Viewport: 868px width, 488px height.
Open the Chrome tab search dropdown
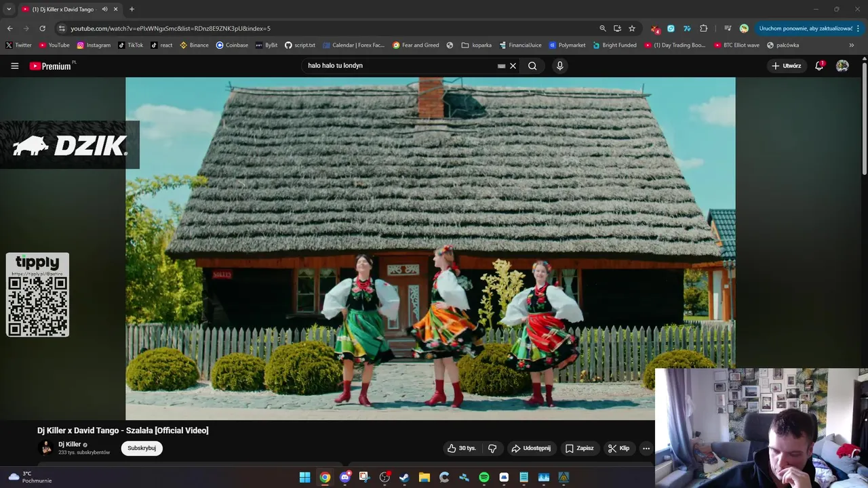pos(9,9)
